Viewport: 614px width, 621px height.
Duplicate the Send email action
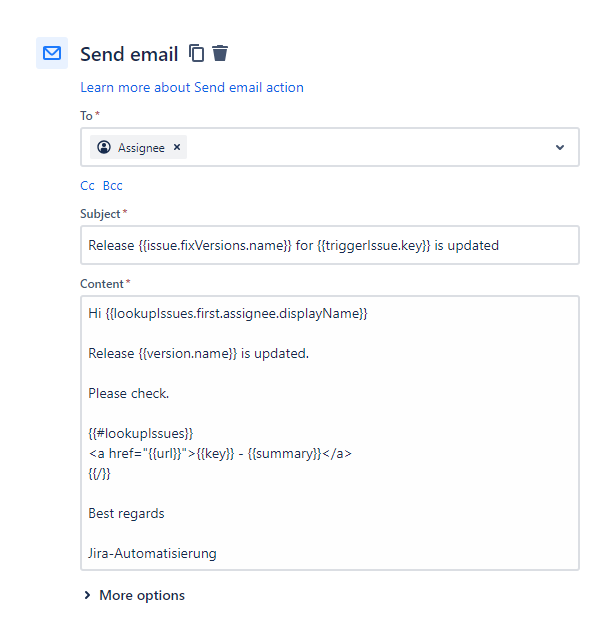tap(196, 53)
